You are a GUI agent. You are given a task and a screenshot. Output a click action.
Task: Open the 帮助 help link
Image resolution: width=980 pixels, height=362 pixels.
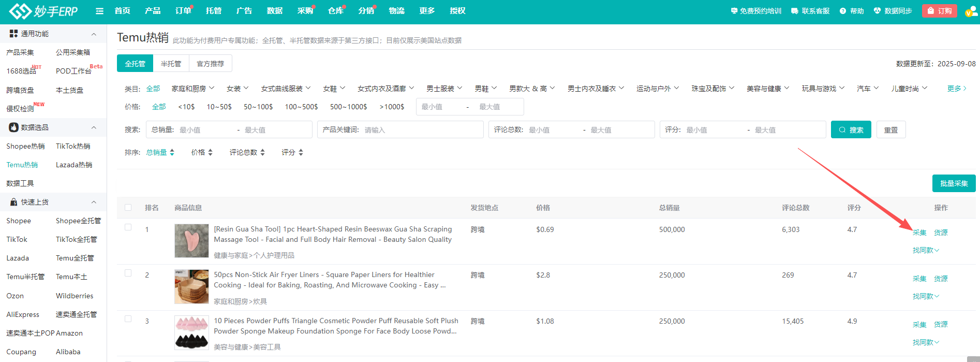pyautogui.click(x=852, y=11)
